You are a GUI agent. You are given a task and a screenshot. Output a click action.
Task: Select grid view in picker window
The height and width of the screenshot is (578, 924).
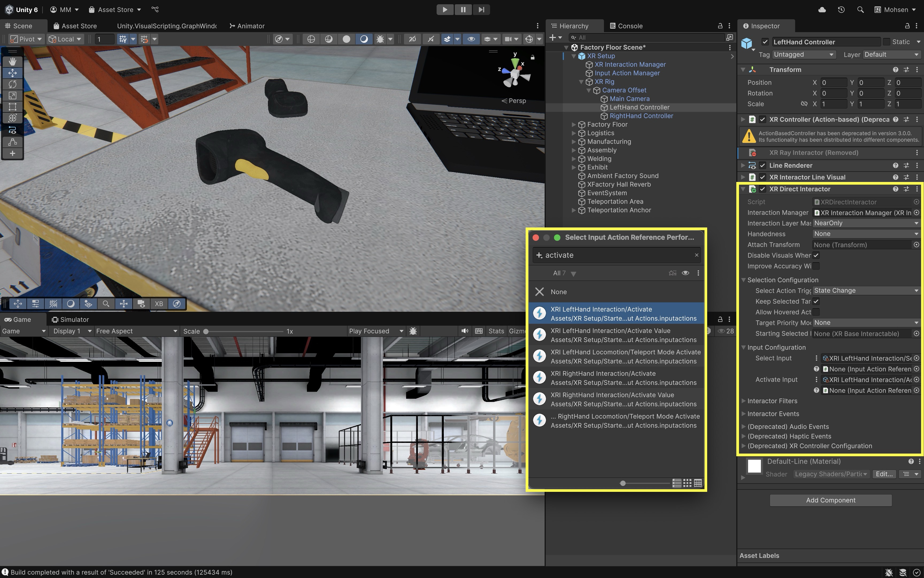[687, 483]
